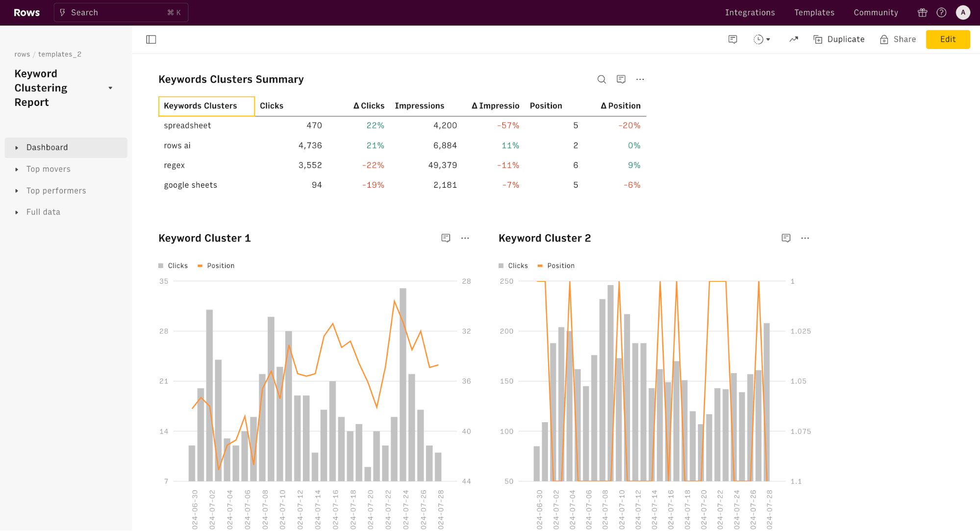The width and height of the screenshot is (980, 531).
Task: Click the Keyword Cluster 2 chart title
Action: 545,238
